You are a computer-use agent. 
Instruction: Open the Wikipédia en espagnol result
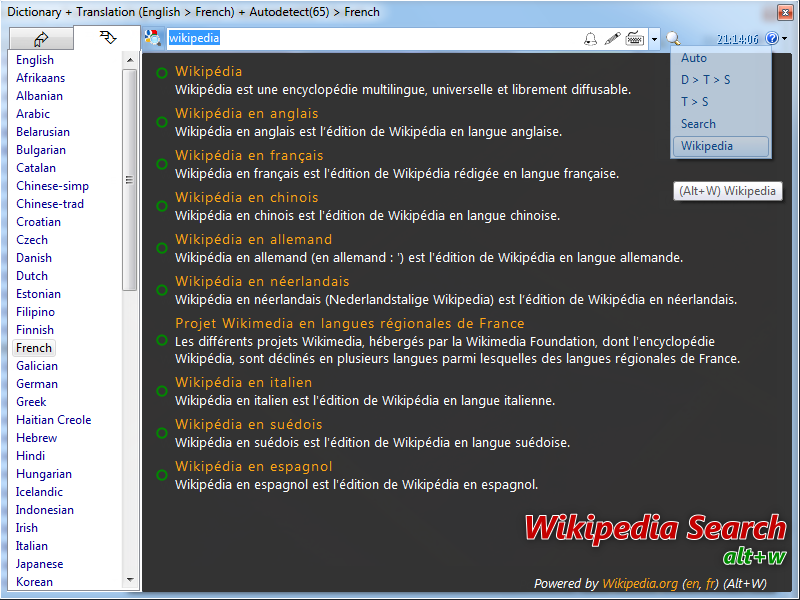(x=254, y=466)
